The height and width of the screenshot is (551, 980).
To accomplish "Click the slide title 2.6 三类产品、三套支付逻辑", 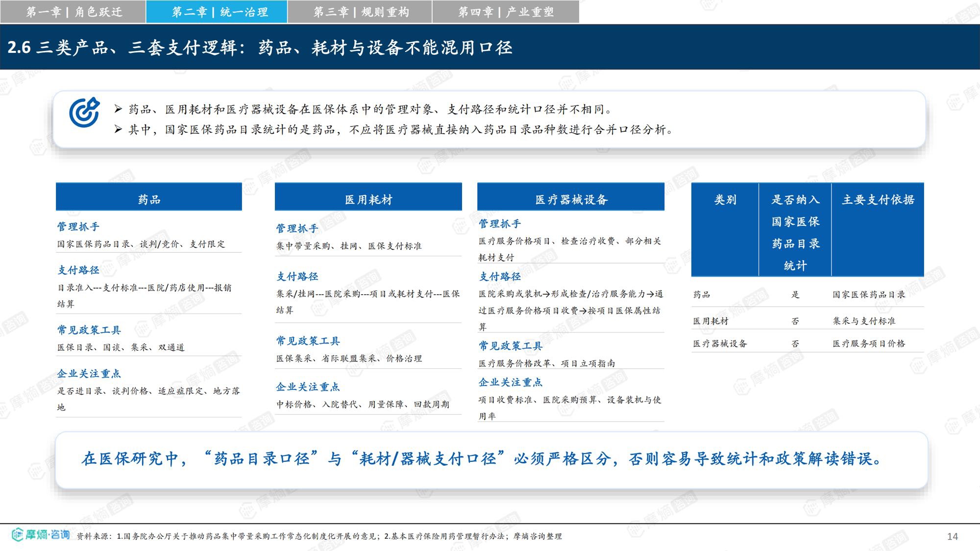I will click(260, 48).
